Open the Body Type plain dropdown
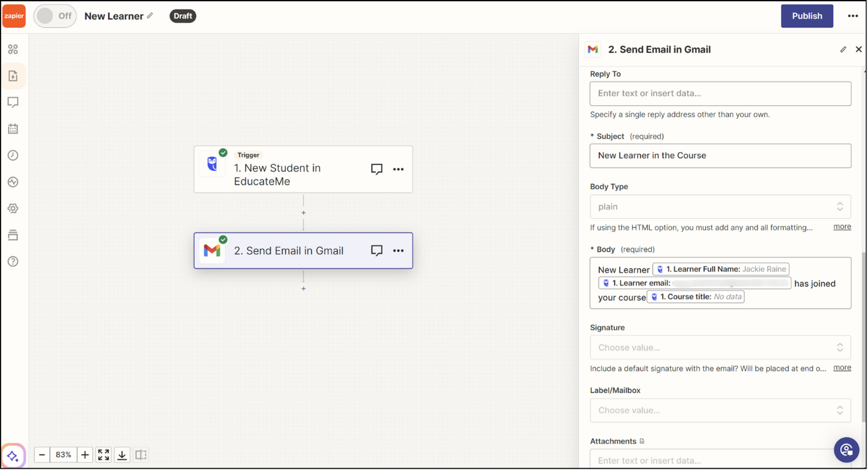Viewport: 868px width, 472px height. coord(720,207)
